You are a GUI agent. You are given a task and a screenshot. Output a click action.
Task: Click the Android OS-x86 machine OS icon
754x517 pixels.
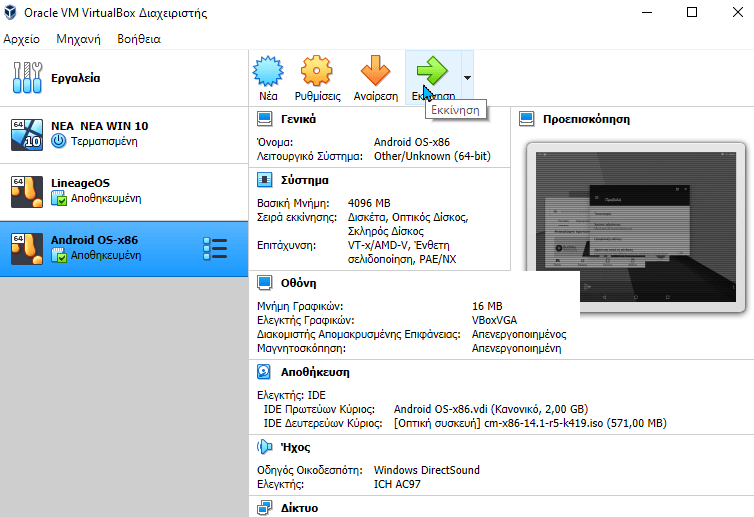pyautogui.click(x=27, y=249)
